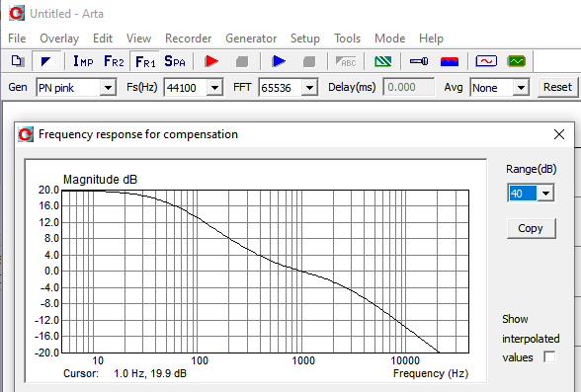Select the Fr1 single-channel frequency response mode
581x392 pixels.
pos(145,61)
